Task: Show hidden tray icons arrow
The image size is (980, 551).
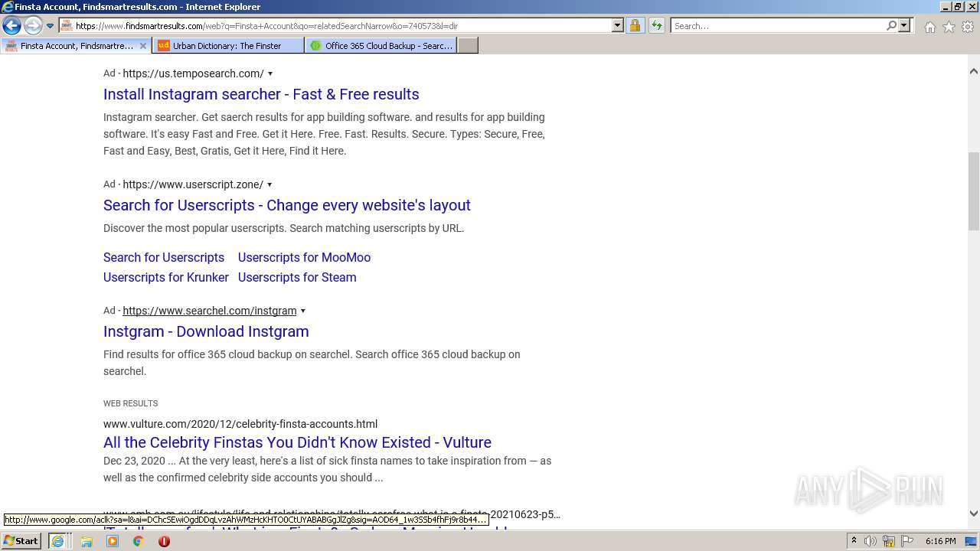Action: 854,541
